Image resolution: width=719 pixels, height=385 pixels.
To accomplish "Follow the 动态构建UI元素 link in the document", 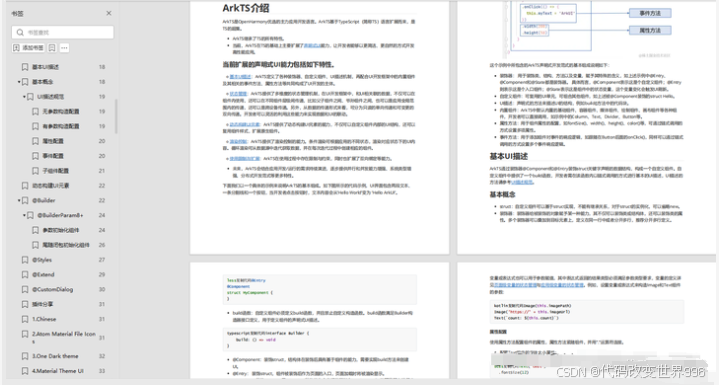I will point(244,124).
